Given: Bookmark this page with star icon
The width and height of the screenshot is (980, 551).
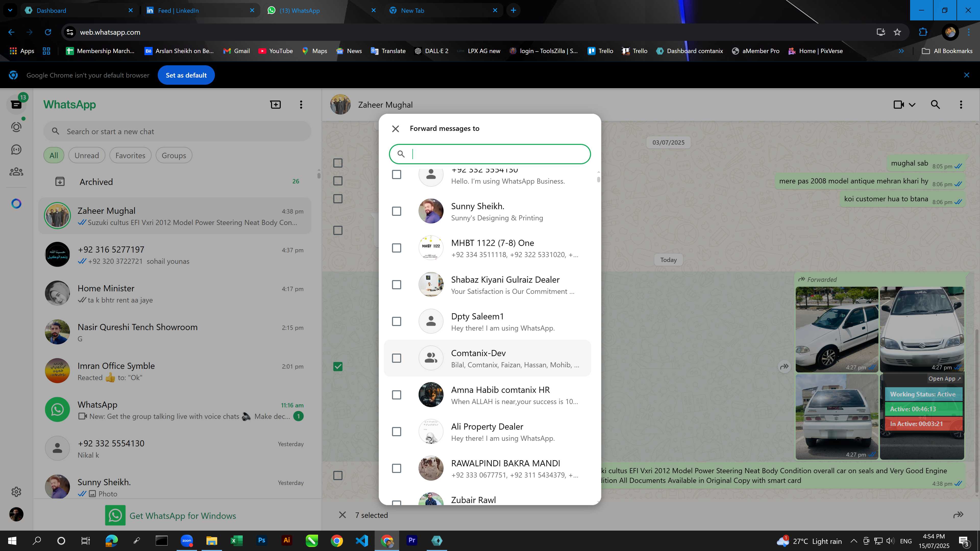Looking at the screenshot, I should coord(897,32).
